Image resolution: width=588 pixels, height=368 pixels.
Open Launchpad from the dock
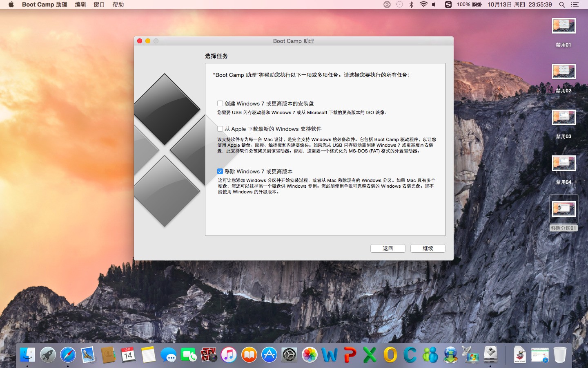tap(48, 355)
